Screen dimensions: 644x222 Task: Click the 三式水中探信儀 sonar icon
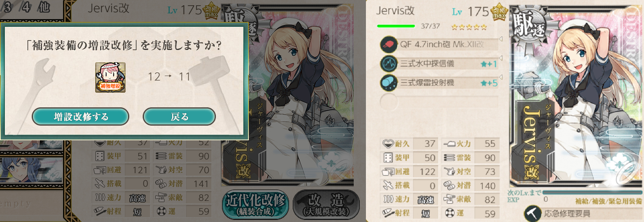[389, 64]
